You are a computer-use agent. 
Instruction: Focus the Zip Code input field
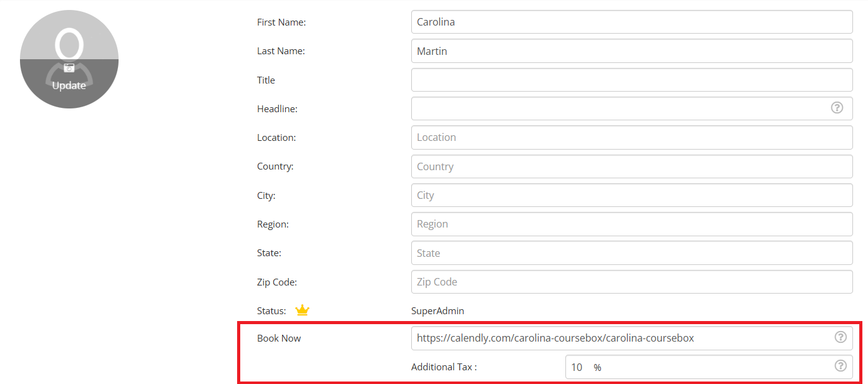click(x=631, y=282)
